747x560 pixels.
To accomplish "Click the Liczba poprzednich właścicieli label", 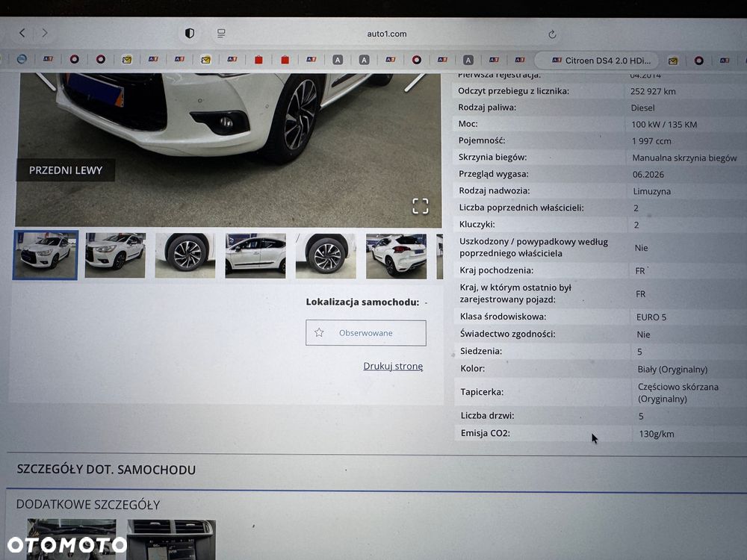I will (521, 208).
